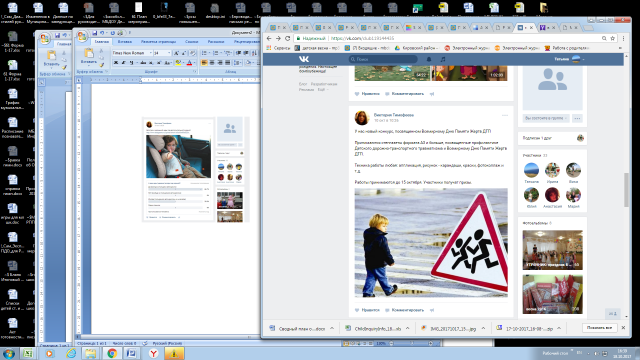Click the Redo icon in Word quick access toolbar
The width and height of the screenshot is (640, 360).
113,33
